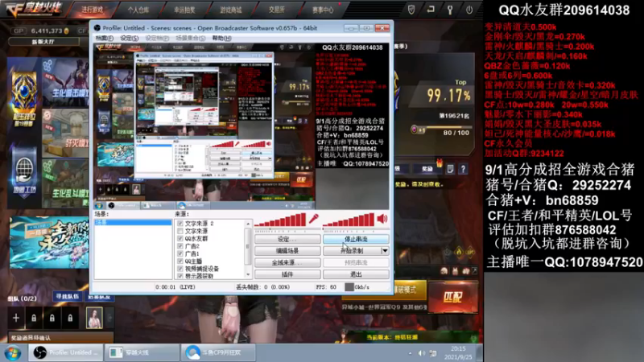Switch to the 幸运抽奖 tab in CrossFire
Screen dimensions: 644x362
tap(184, 10)
